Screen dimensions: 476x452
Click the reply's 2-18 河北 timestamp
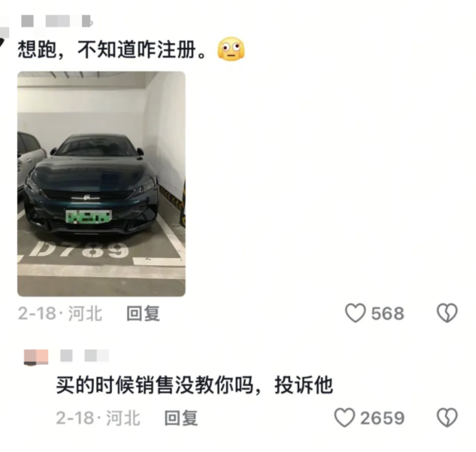[x=98, y=418]
